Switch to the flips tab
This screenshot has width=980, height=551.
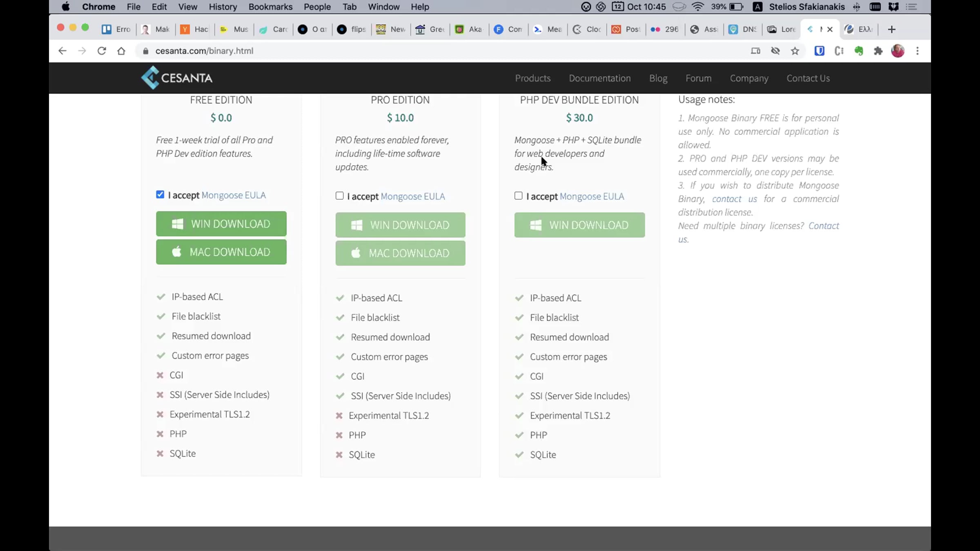pyautogui.click(x=352, y=29)
